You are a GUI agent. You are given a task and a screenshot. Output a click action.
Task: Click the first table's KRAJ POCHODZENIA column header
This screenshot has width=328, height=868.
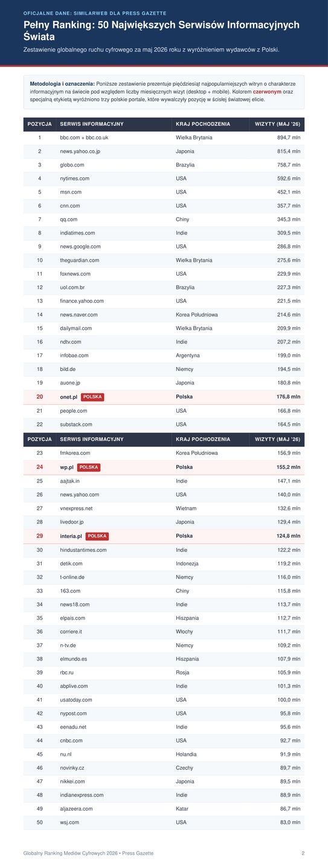tap(203, 124)
